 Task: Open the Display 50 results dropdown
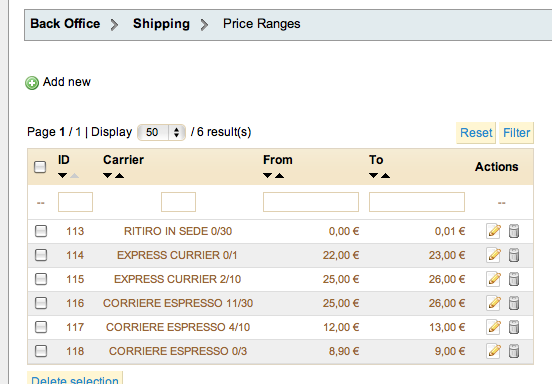[161, 132]
